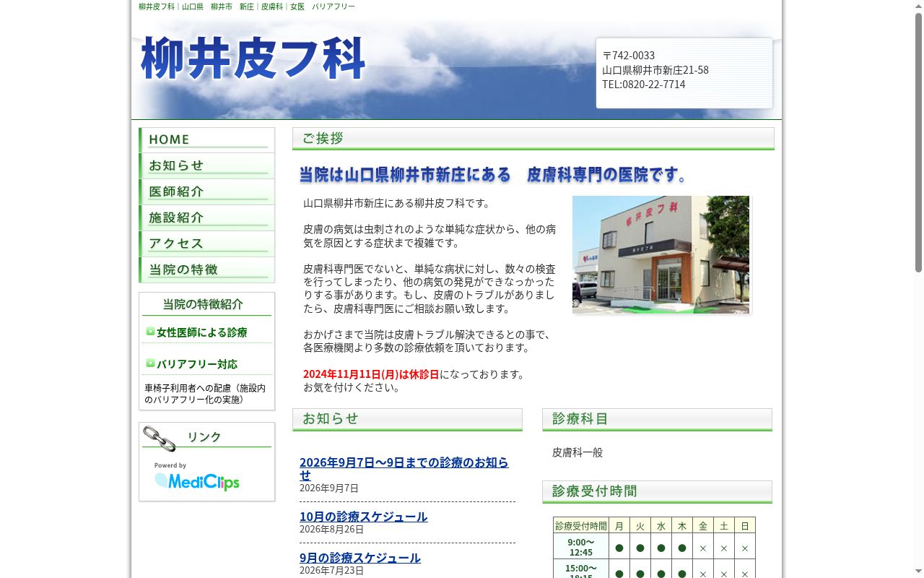The height and width of the screenshot is (578, 924).
Task: Open the 9月の診療スケジュール news link
Action: pyautogui.click(x=360, y=558)
